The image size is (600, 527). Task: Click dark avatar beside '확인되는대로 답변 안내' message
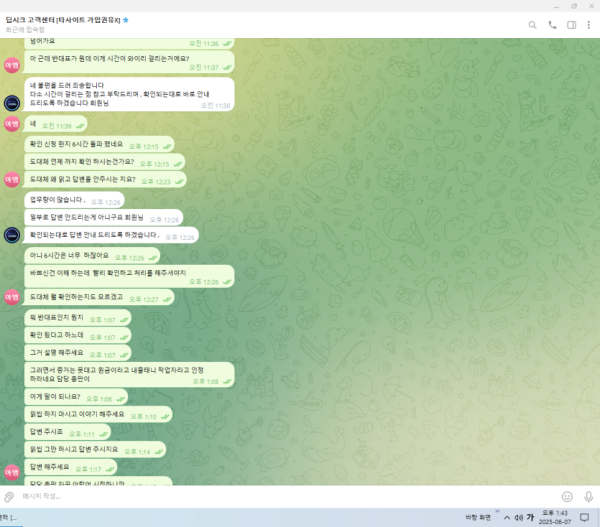[x=12, y=235]
